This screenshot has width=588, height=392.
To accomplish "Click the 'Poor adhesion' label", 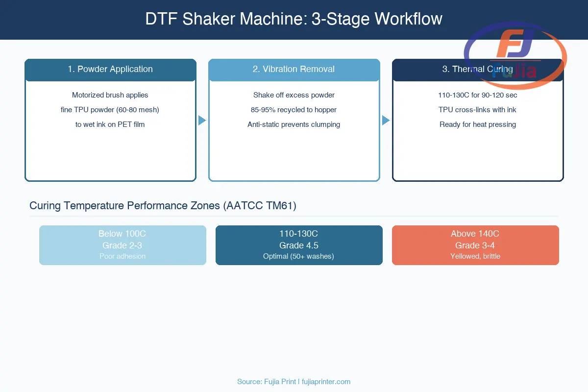I will pos(122,256).
